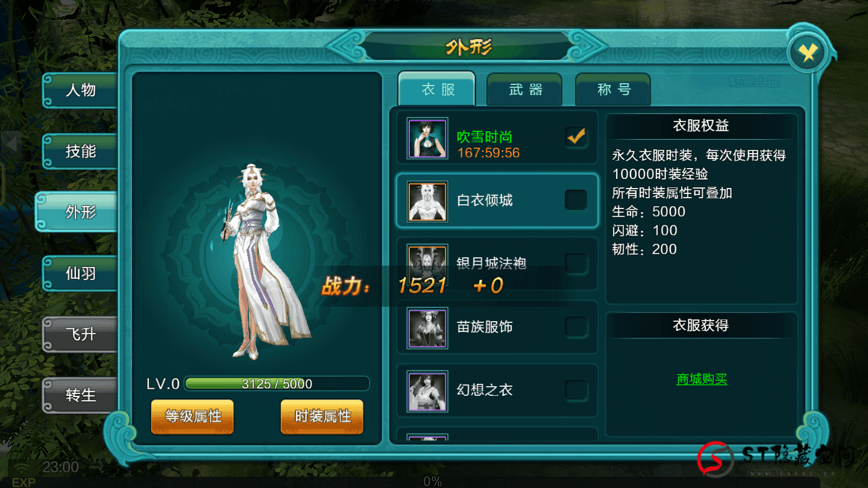Click the 时装属性 button

point(322,416)
